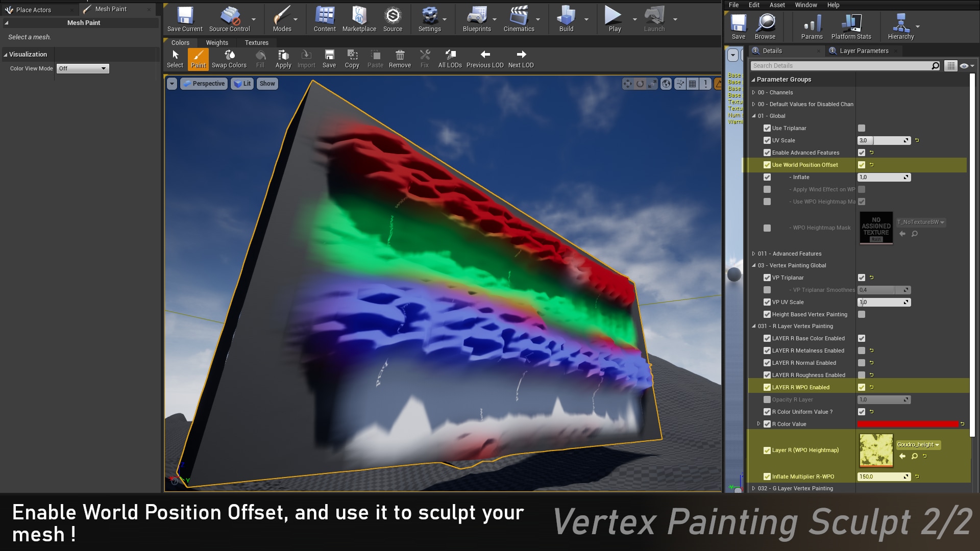
Task: Switch to the Layer Parameters tab
Action: (864, 51)
